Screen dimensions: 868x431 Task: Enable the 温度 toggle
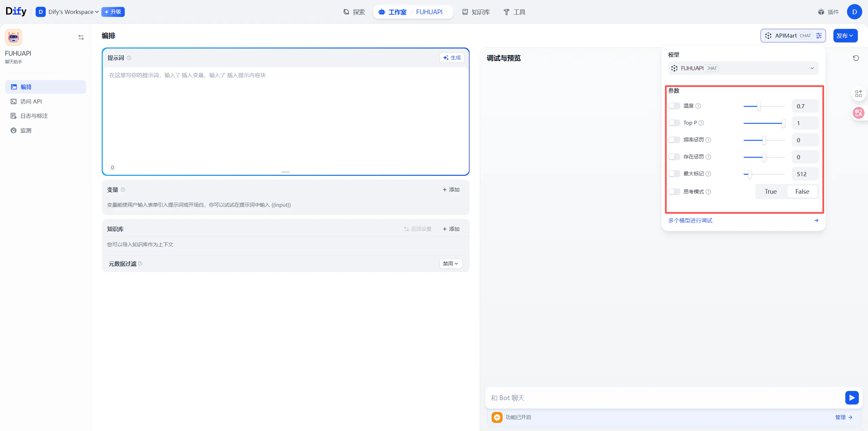point(674,106)
